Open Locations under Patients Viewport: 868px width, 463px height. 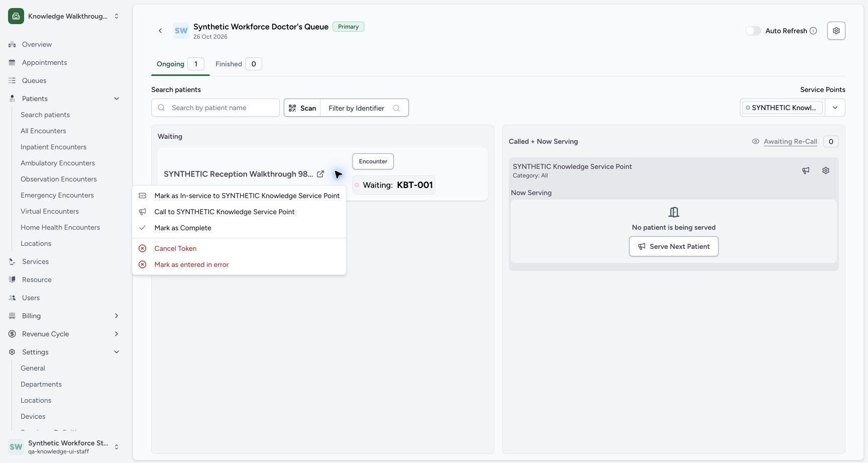coord(36,243)
